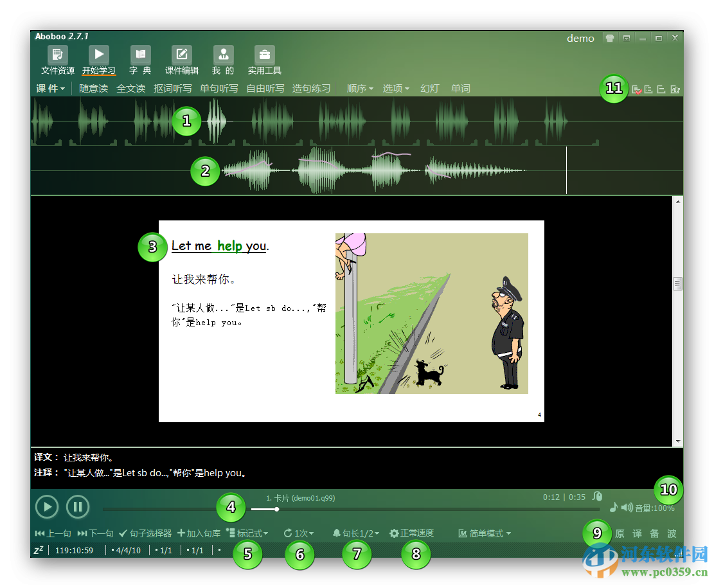
Task: Toggle 波 waveform display
Action: (671, 533)
